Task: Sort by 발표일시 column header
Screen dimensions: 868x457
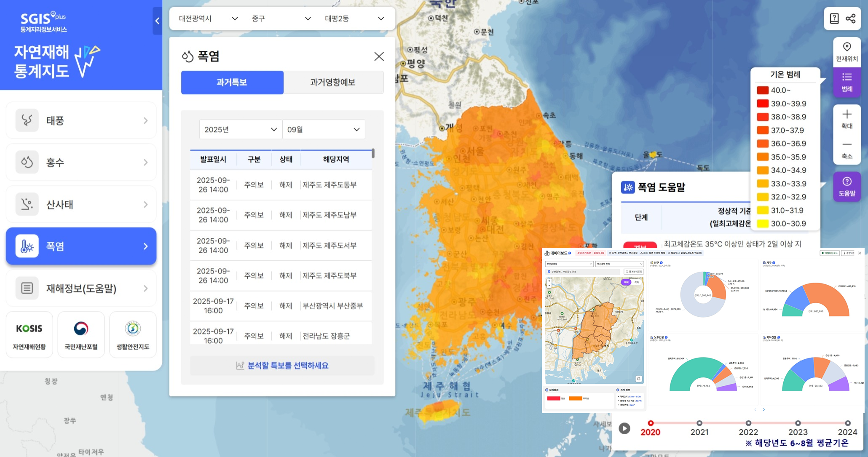Action: point(213,159)
